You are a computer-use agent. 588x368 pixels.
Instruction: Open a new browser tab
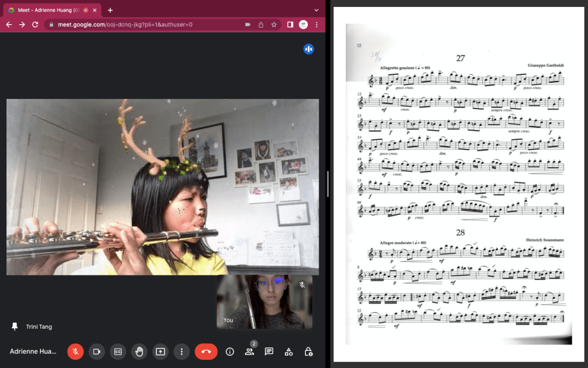pyautogui.click(x=110, y=10)
